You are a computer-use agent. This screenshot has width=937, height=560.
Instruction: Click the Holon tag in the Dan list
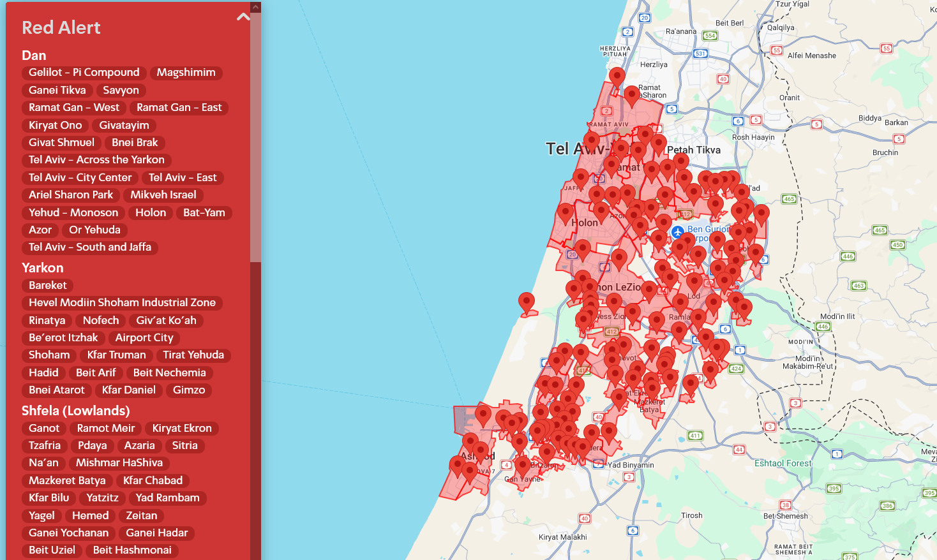coord(151,213)
